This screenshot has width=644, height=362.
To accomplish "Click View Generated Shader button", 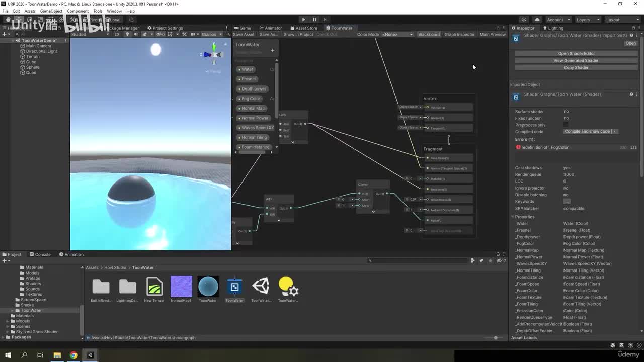I will (x=576, y=60).
